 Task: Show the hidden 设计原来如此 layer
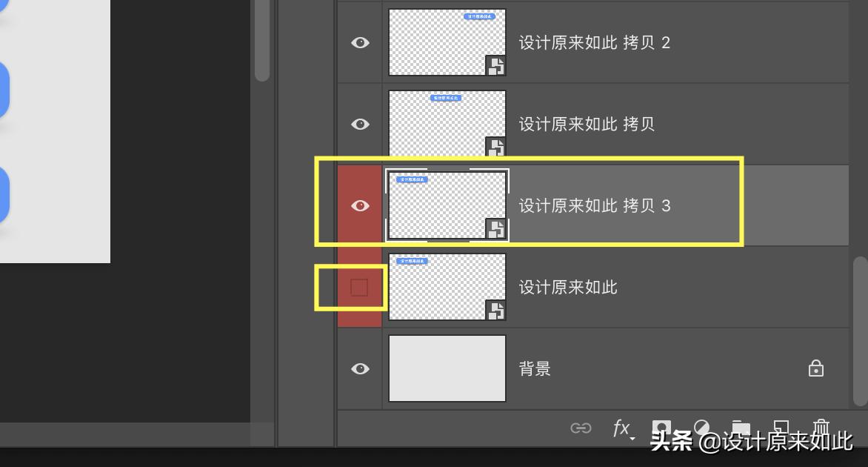(360, 287)
